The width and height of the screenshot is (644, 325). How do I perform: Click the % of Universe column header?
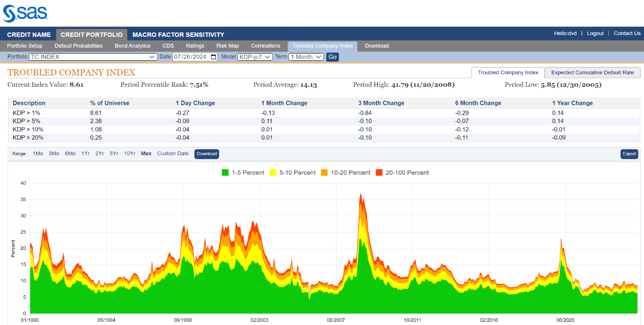[110, 103]
